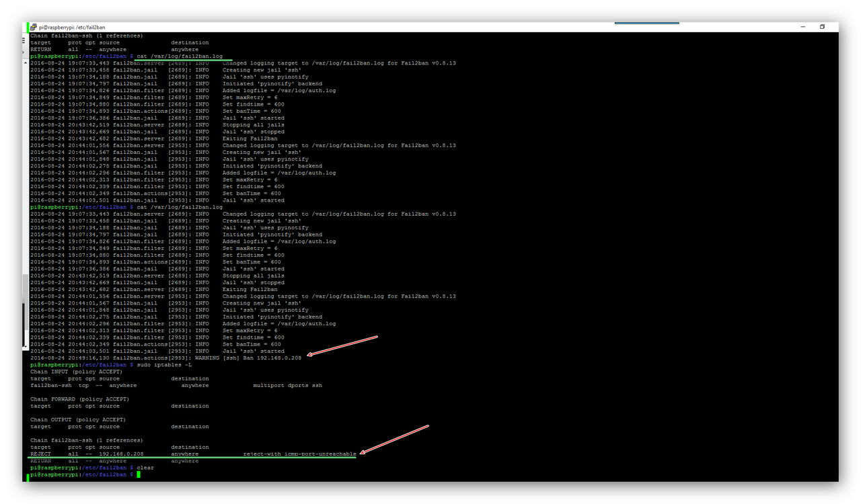This screenshot has height=504, width=861.
Task: Click '192.168.0.208' in the REJECT rule row
Action: click(121, 454)
